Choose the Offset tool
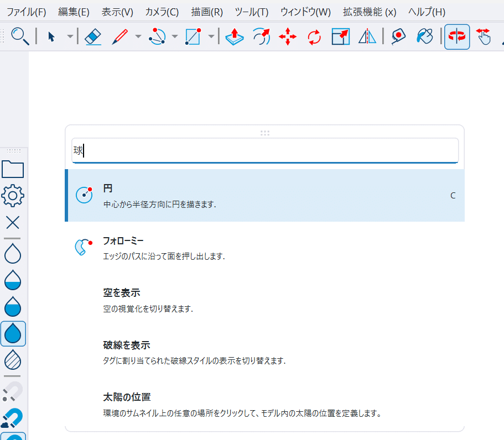Image resolution: width=504 pixels, height=440 pixels. 261,36
